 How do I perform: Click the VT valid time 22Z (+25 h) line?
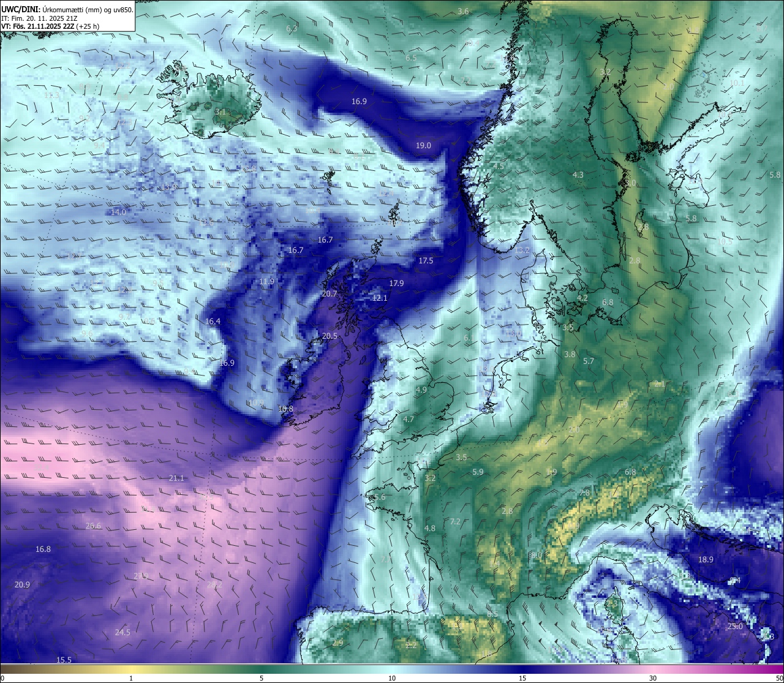(51, 26)
